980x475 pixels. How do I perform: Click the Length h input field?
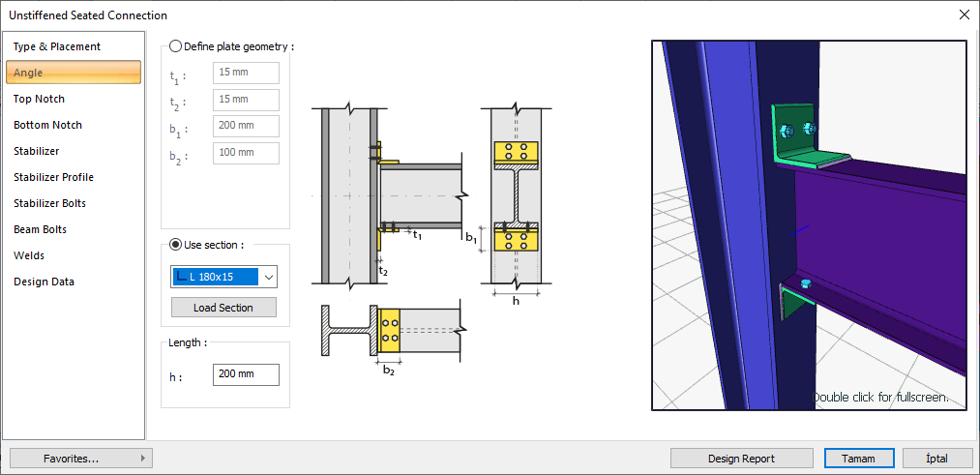246,374
